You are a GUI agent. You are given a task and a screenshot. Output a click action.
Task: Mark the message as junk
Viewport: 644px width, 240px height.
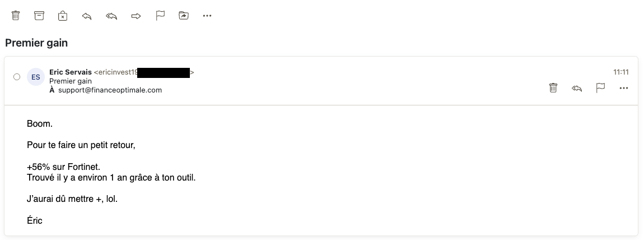(x=62, y=16)
